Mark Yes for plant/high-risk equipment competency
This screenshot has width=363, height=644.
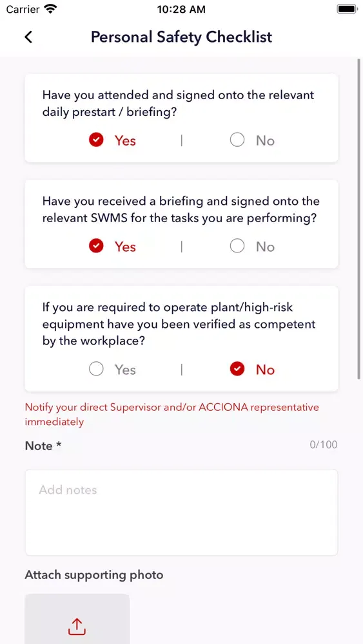pos(112,370)
